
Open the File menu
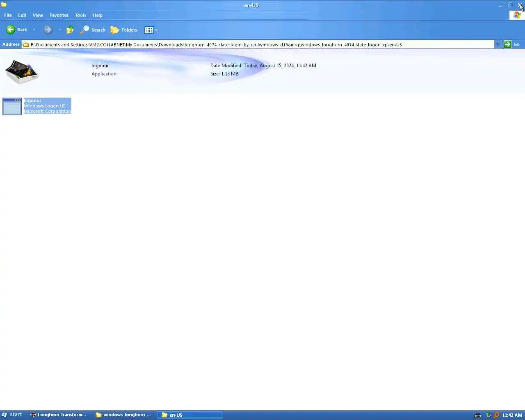click(x=8, y=15)
